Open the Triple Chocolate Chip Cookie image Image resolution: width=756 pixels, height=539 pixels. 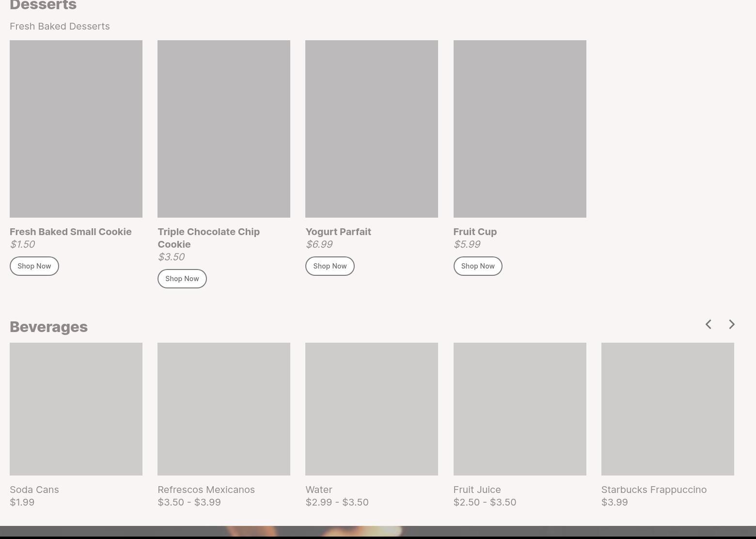(224, 129)
